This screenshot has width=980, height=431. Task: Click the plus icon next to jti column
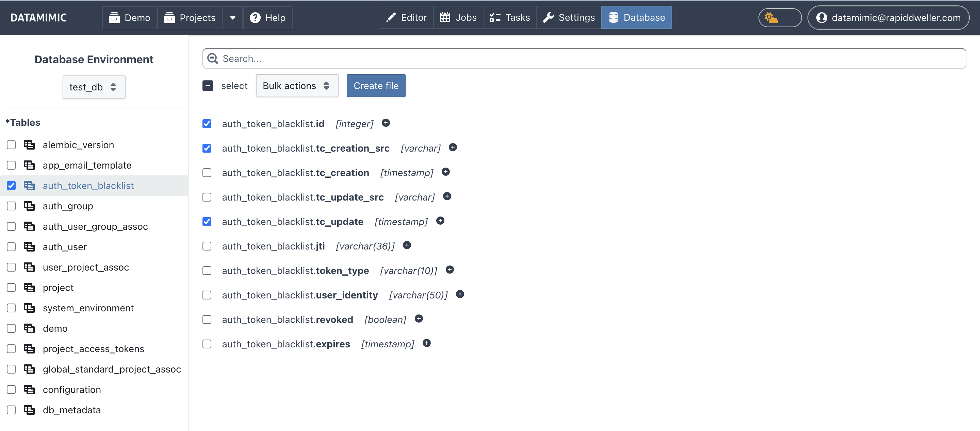(x=407, y=245)
